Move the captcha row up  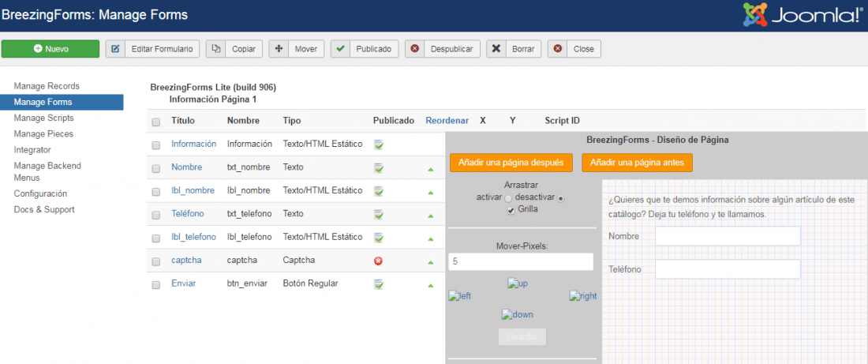[x=430, y=262]
